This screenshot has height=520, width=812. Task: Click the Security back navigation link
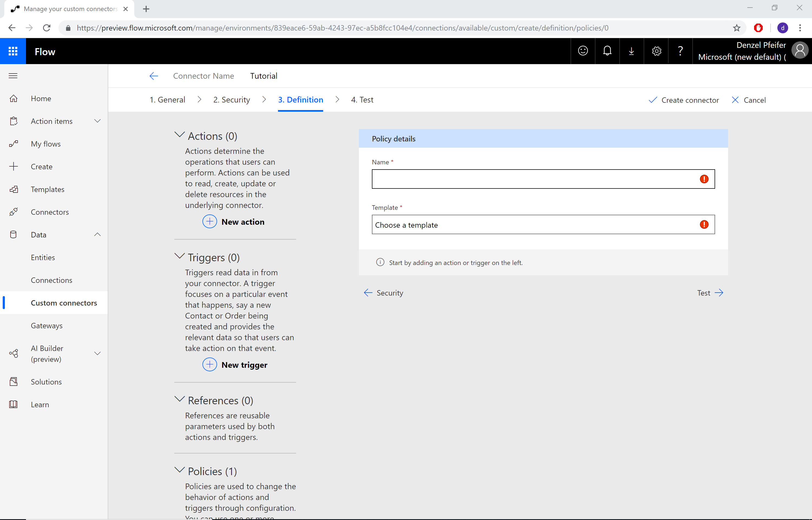pos(384,292)
